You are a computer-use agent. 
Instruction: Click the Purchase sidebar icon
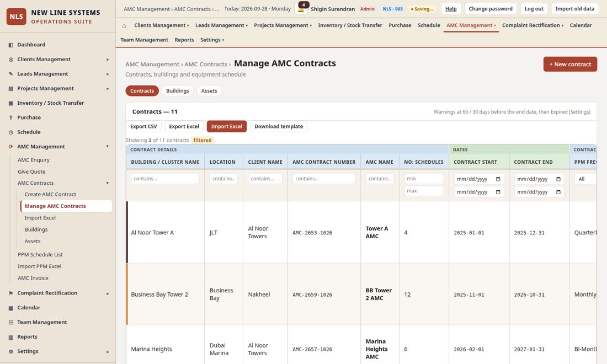click(11, 117)
